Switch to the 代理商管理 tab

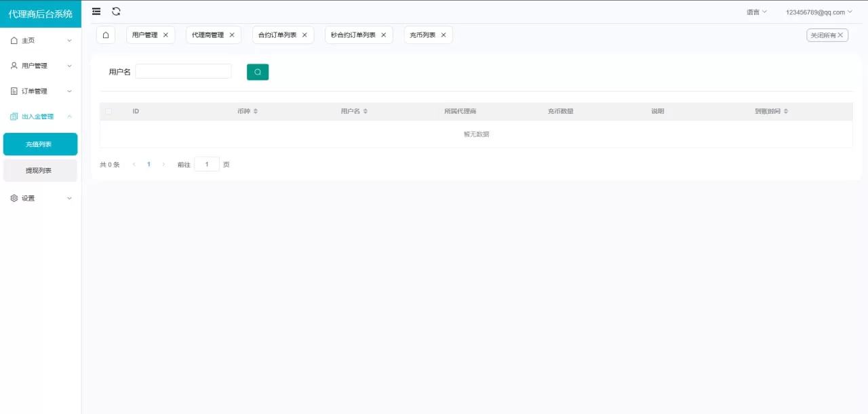point(209,35)
